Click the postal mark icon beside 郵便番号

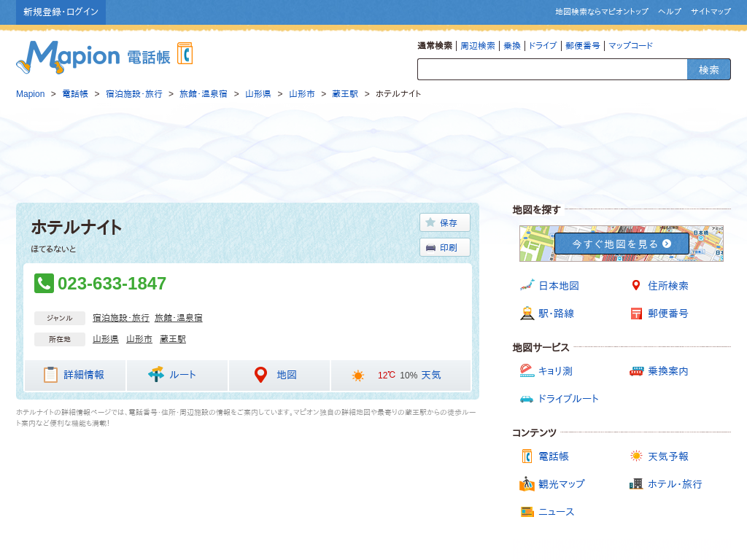click(x=636, y=314)
